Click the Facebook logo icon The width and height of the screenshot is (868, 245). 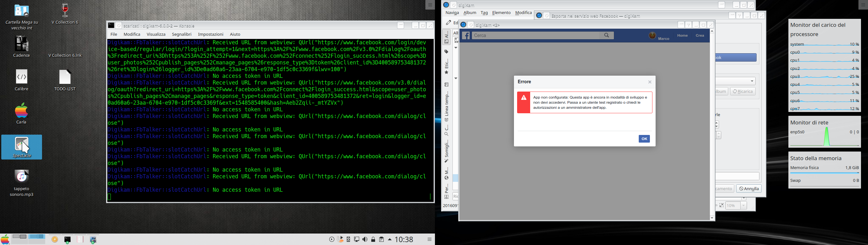466,35
